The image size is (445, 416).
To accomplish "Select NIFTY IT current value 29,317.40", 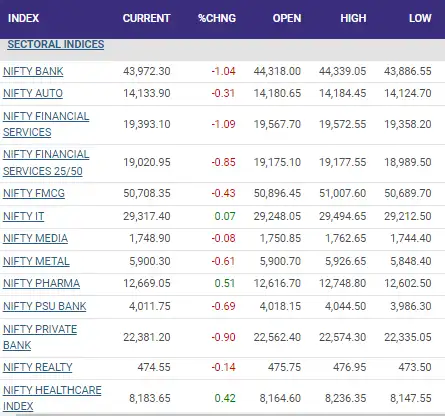I will pos(147,216).
